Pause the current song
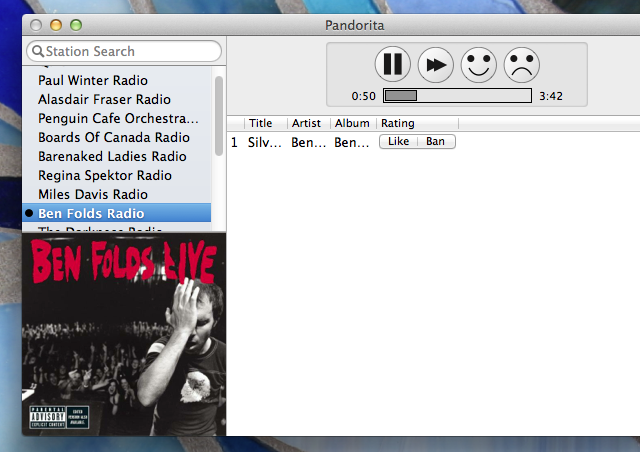640x452 pixels. pyautogui.click(x=393, y=64)
